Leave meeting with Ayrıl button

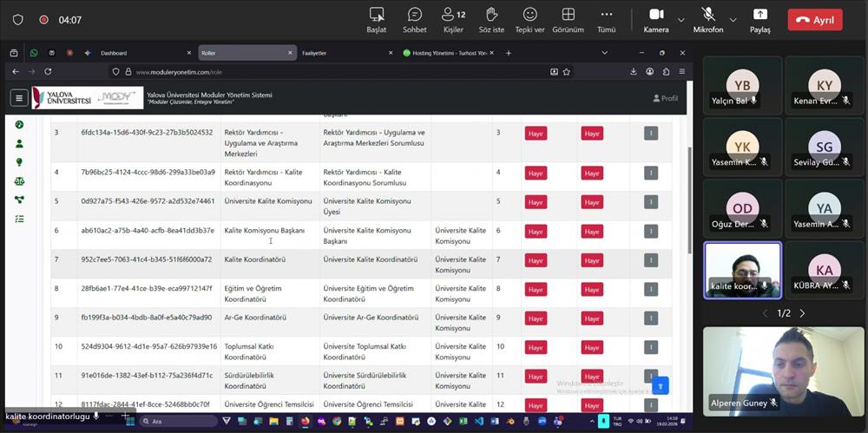tap(814, 20)
